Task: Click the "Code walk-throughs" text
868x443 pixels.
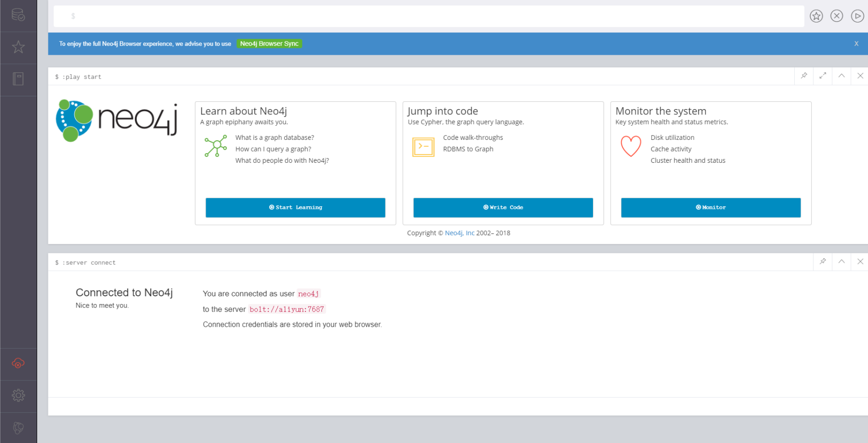Action: point(473,138)
